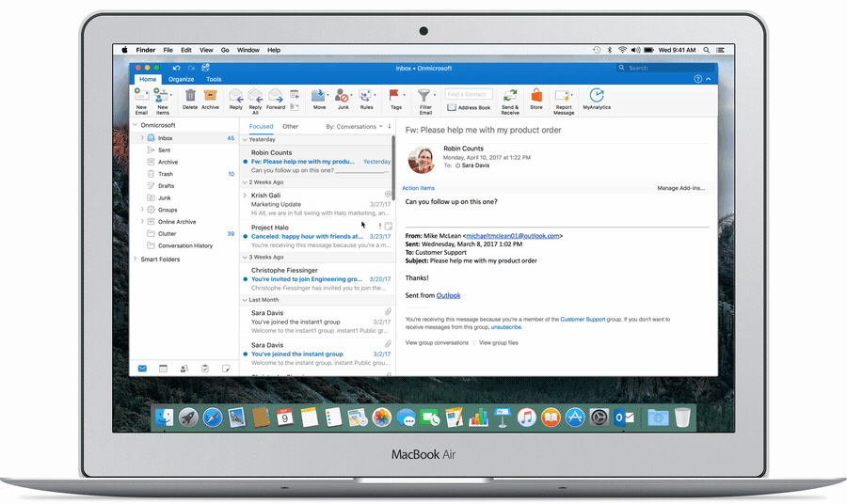Delete the message with the trash icon

point(190,97)
